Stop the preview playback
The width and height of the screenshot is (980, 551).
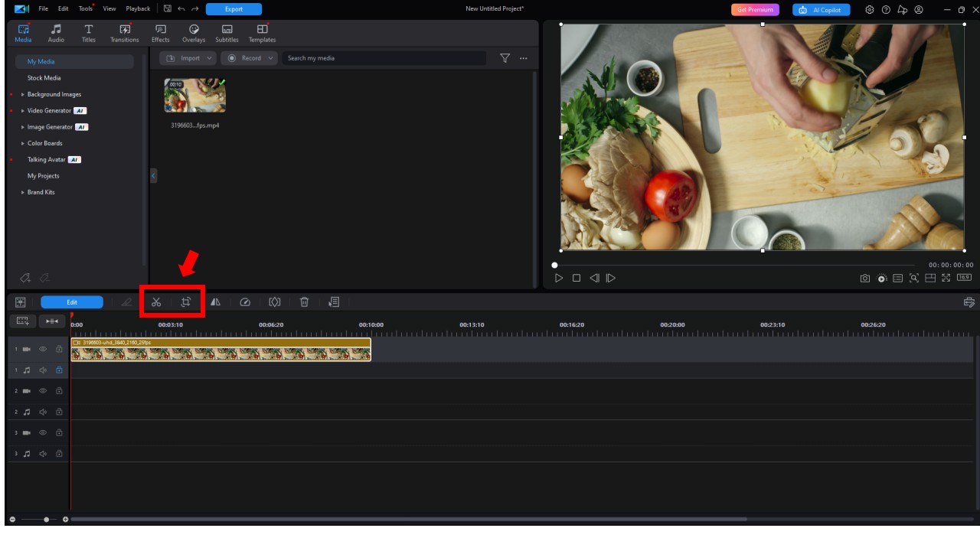(577, 278)
